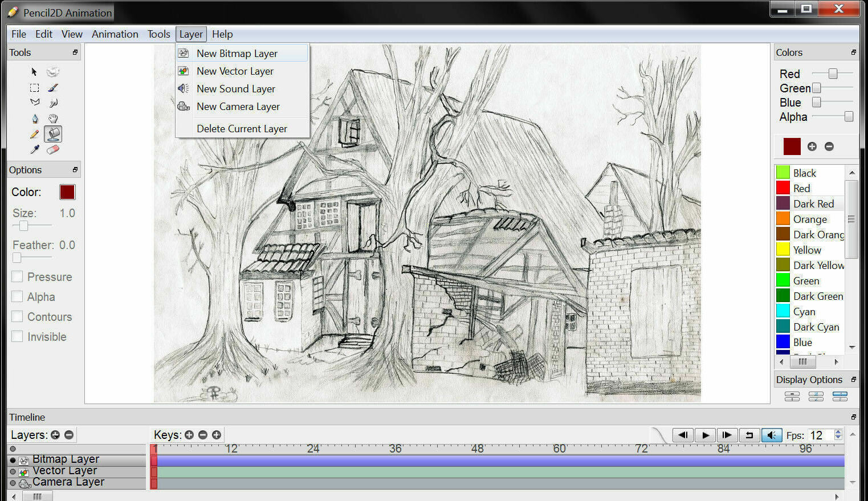Decrease Fps with down stepper arrow
Screen dimensions: 868x501
838,438
